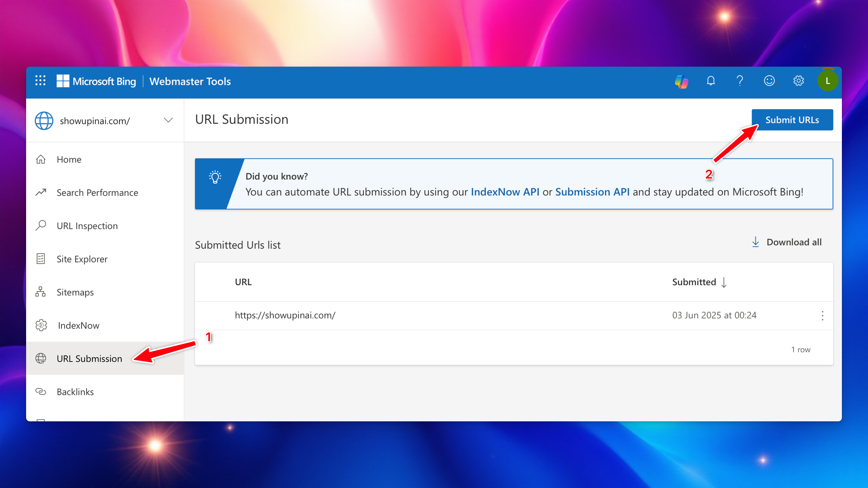The height and width of the screenshot is (488, 868).
Task: Click the lightbulb tip icon
Action: point(215,177)
